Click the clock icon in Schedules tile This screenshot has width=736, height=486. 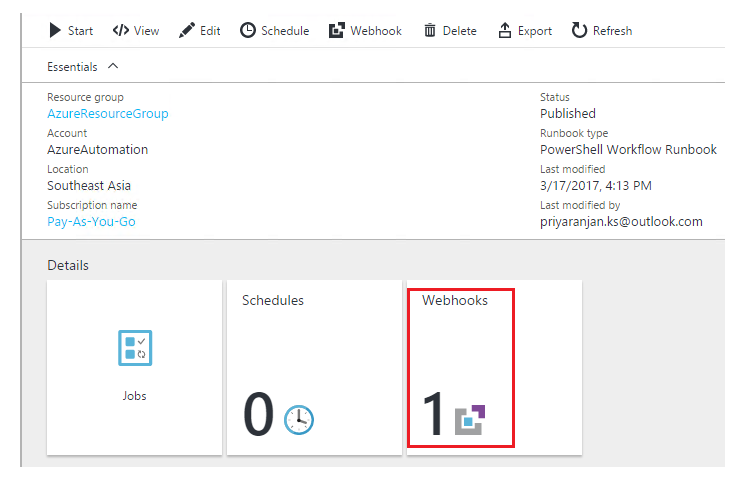(299, 420)
